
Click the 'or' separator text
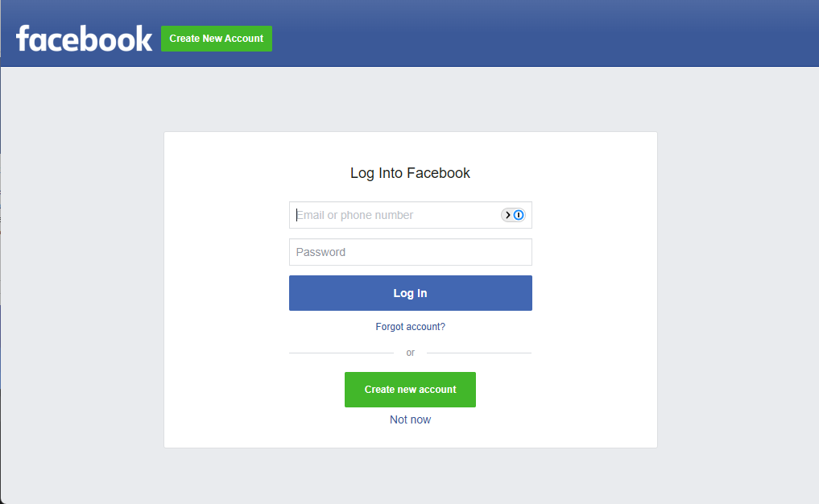point(411,353)
